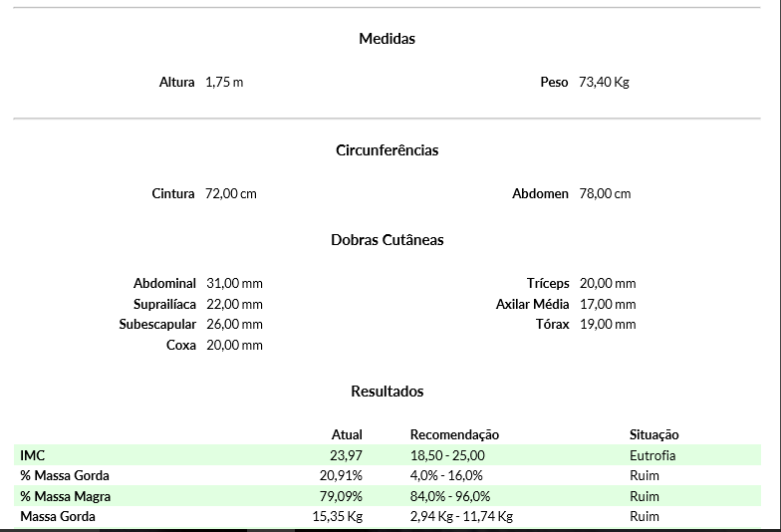The image size is (781, 532).
Task: Select the IMC row in results table
Action: [33, 455]
